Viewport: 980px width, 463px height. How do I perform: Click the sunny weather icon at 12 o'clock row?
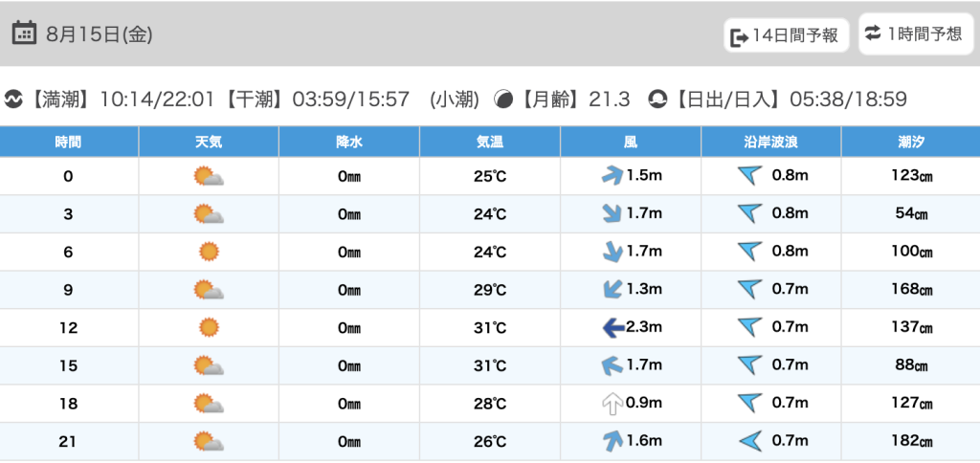(209, 328)
